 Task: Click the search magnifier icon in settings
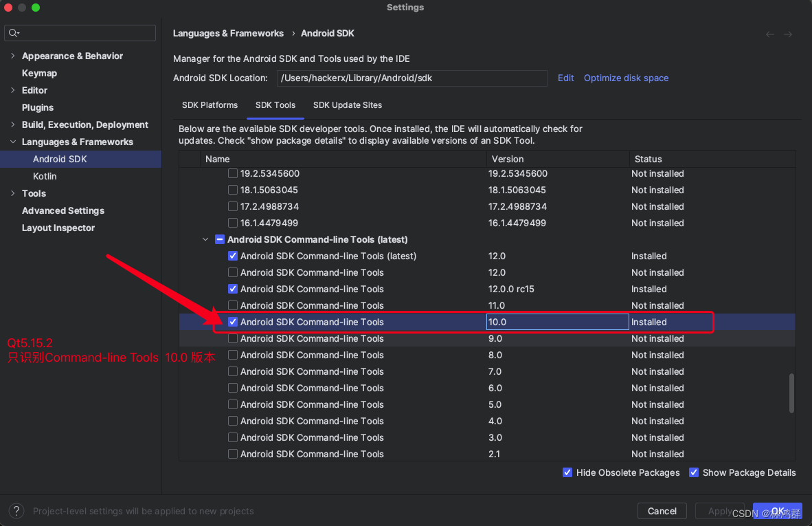[14, 33]
